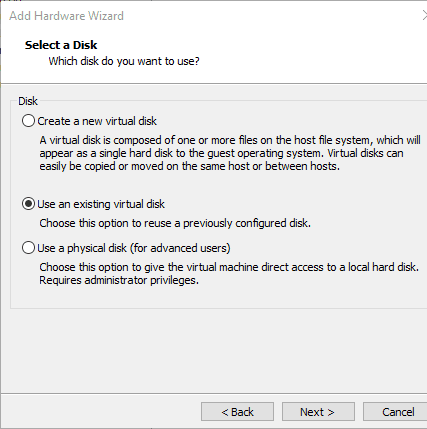Click the 'Requires administrator privileges' line
This screenshot has height=429, width=427.
pos(119,280)
